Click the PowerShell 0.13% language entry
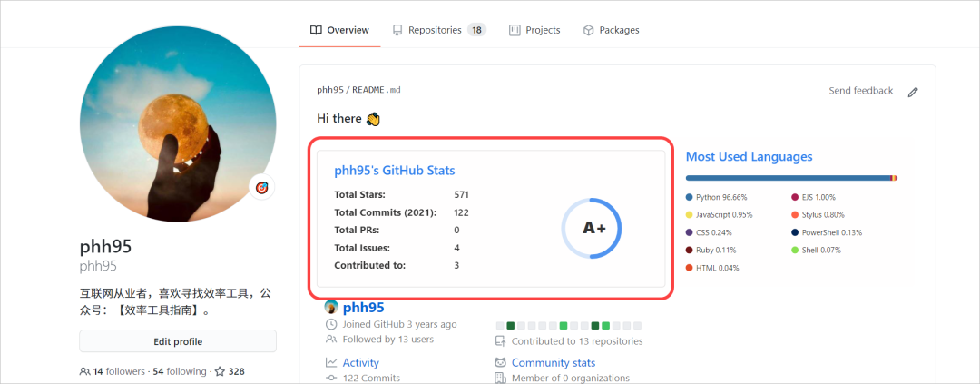The width and height of the screenshot is (980, 384). (827, 232)
